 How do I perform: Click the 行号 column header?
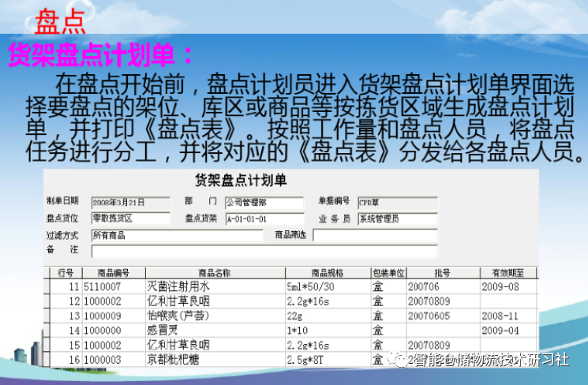[x=66, y=273]
